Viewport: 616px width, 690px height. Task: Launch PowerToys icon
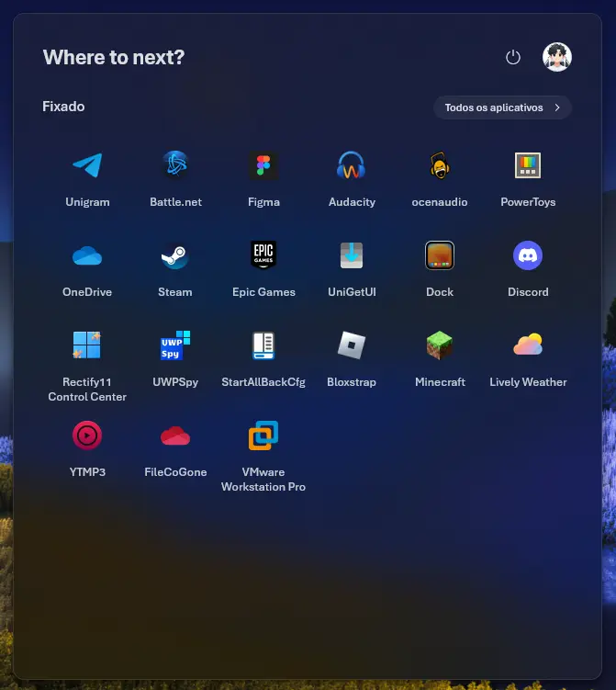(x=528, y=165)
